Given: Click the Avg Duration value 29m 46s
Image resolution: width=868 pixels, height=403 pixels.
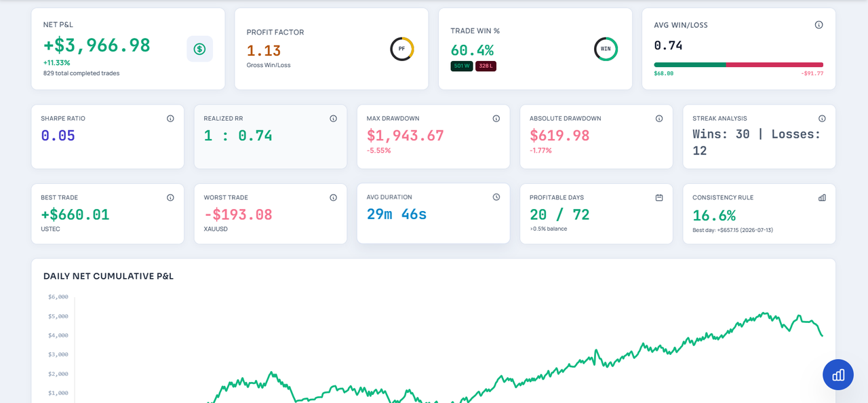Looking at the screenshot, I should (397, 214).
